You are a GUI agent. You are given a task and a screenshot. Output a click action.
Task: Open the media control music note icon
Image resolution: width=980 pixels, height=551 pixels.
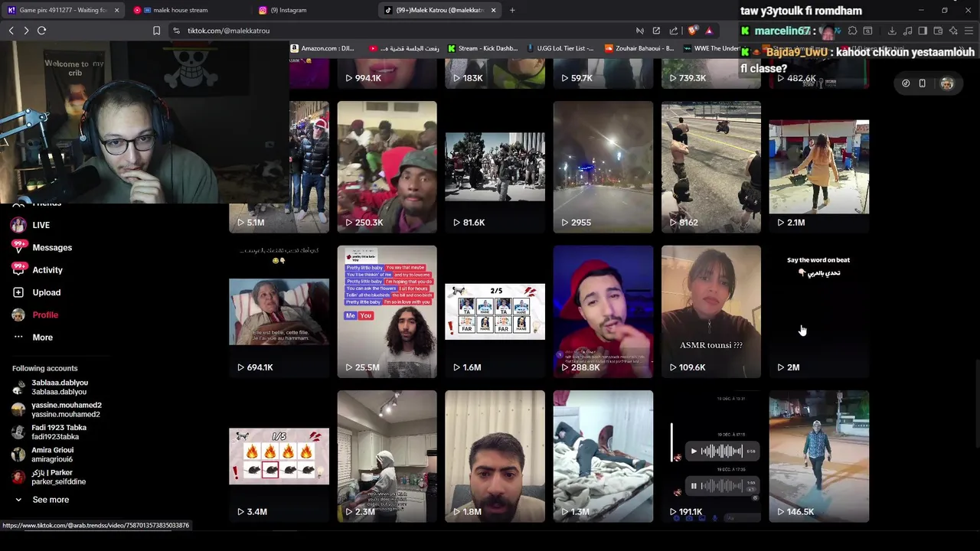click(x=907, y=31)
